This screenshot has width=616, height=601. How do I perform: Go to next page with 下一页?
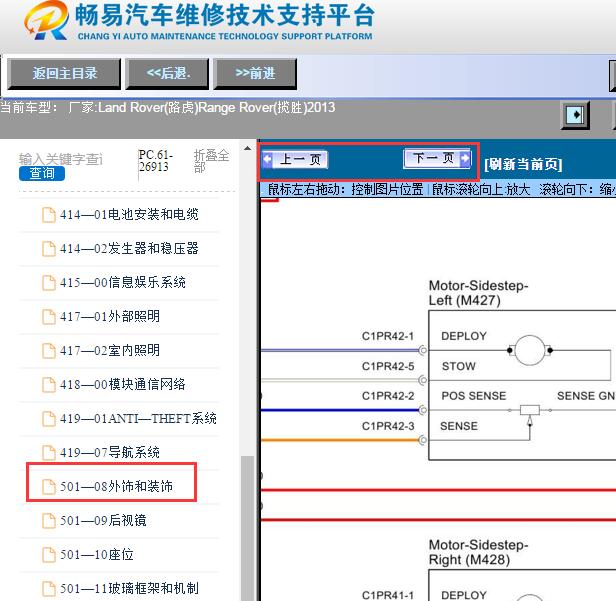click(437, 158)
